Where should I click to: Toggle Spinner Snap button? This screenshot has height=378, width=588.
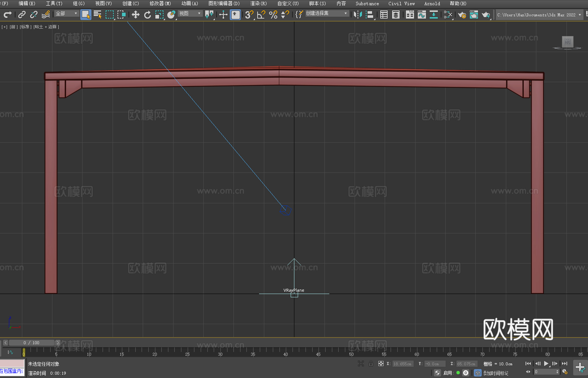285,14
